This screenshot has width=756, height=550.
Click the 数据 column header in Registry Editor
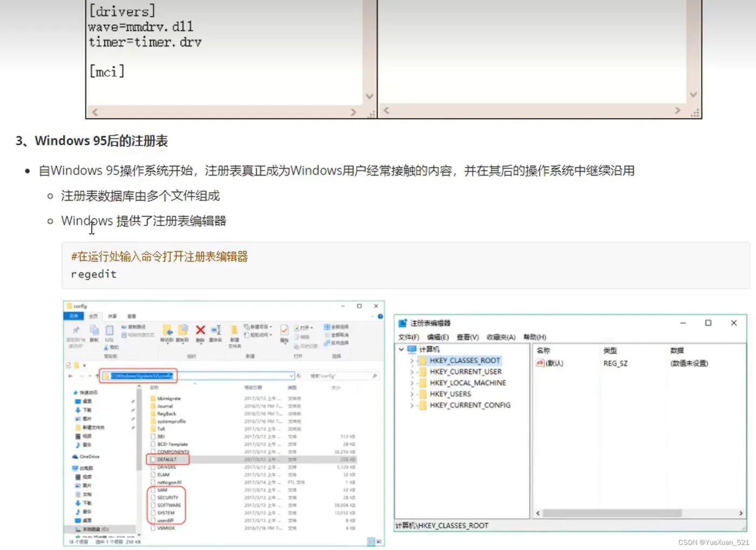pyautogui.click(x=677, y=351)
